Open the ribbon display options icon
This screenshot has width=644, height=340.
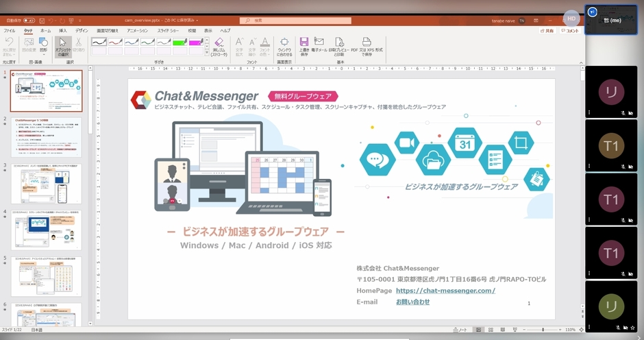tap(536, 20)
